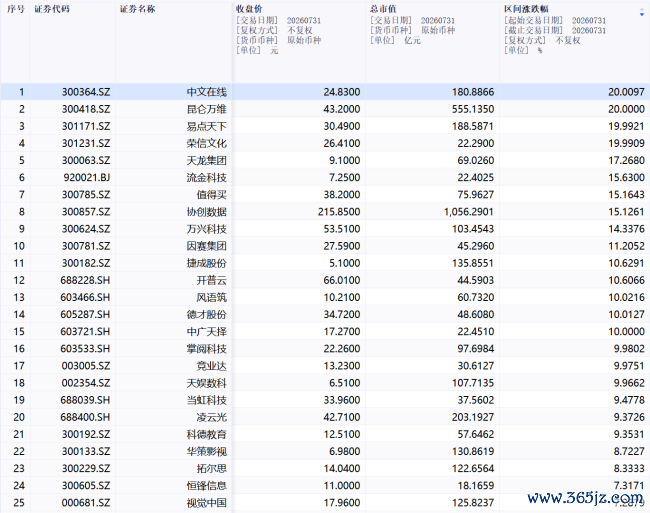This screenshot has height=513, width=650.
Task: Select stock code 301171.SZ
Action: [x=86, y=126]
